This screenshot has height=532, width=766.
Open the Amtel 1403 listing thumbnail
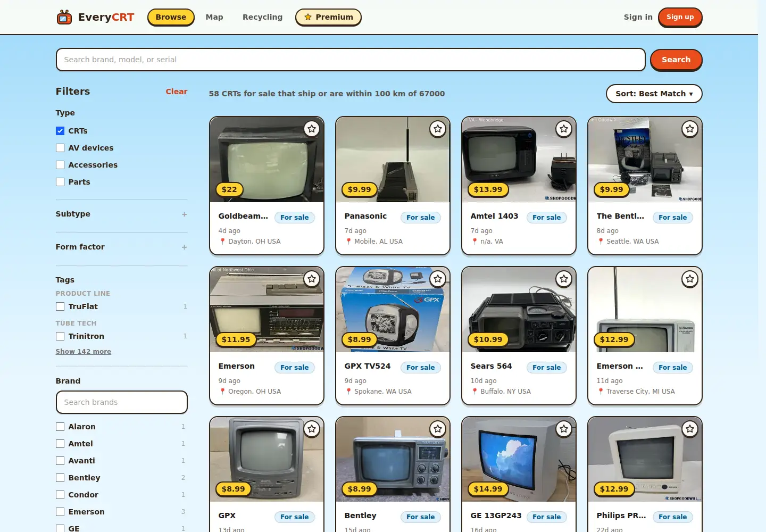519,160
